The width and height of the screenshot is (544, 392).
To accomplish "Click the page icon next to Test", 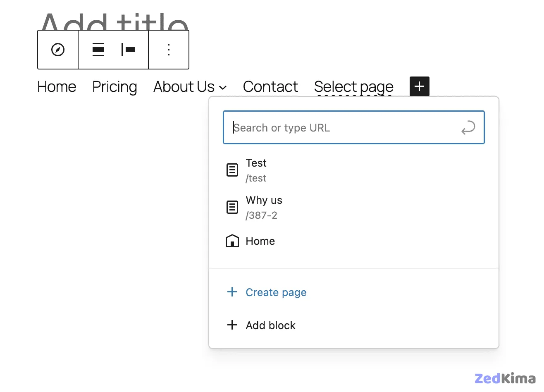I will [232, 170].
